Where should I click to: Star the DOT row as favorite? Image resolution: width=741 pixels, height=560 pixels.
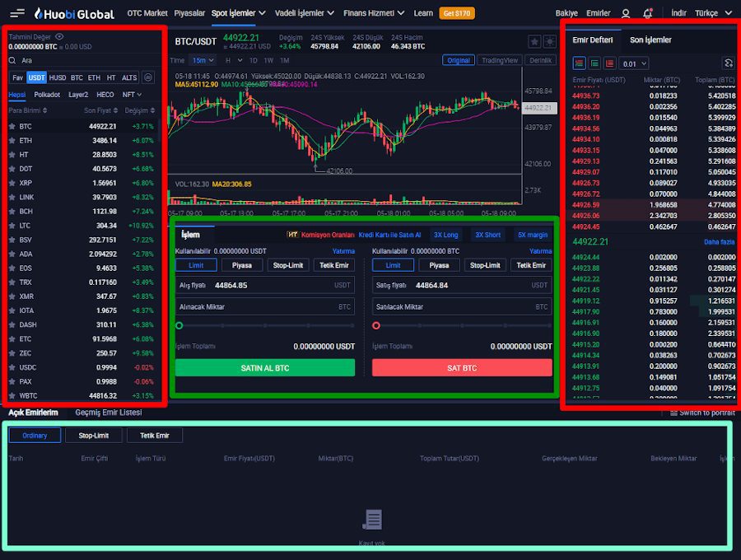click(12, 169)
